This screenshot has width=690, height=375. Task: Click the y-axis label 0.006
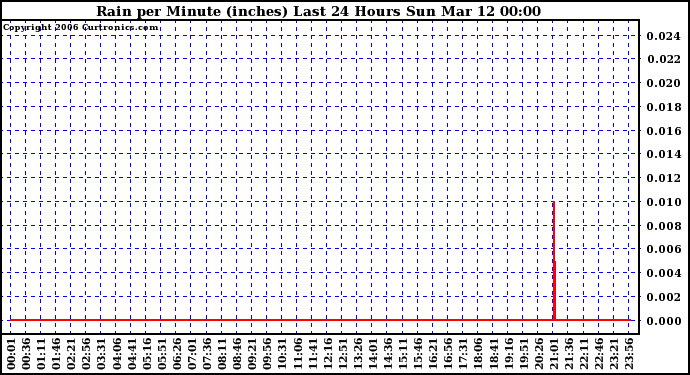(x=664, y=249)
